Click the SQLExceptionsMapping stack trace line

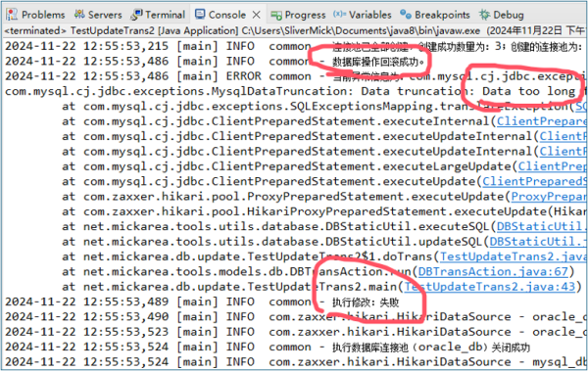click(x=324, y=106)
